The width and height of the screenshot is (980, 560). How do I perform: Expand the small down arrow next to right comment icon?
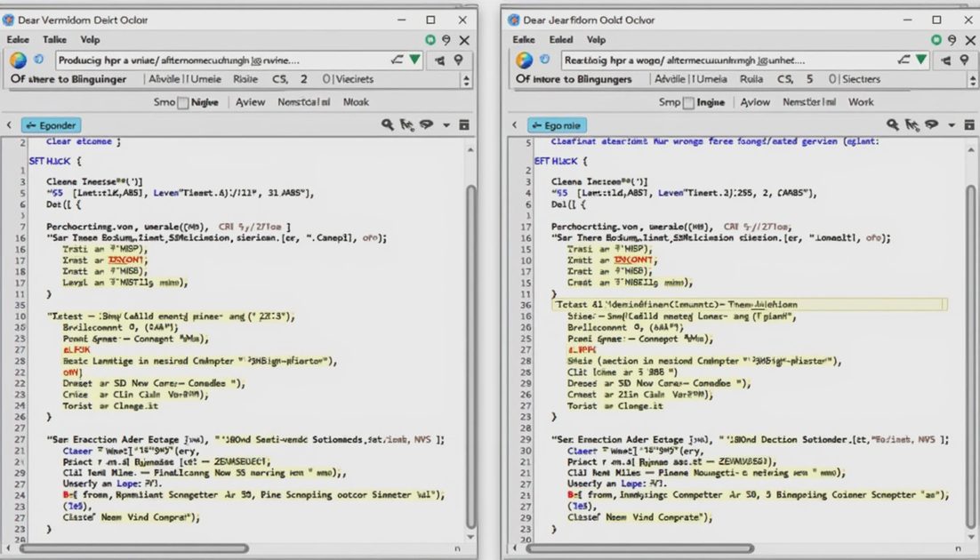[x=952, y=125]
